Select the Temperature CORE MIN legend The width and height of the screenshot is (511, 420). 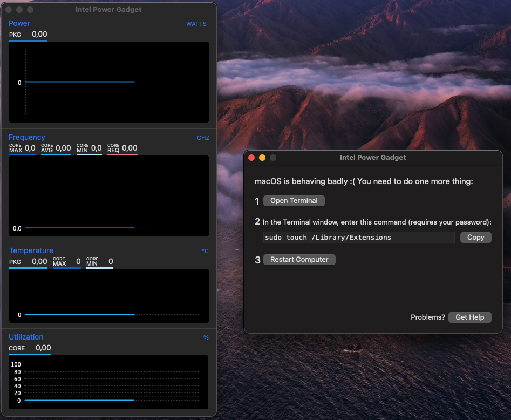[100, 262]
